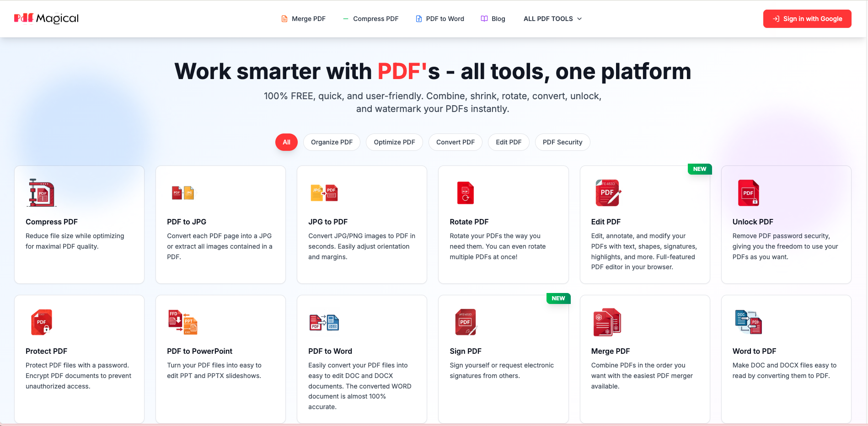Open Compress PDF from the top navigation
868x426 pixels.
coord(371,19)
